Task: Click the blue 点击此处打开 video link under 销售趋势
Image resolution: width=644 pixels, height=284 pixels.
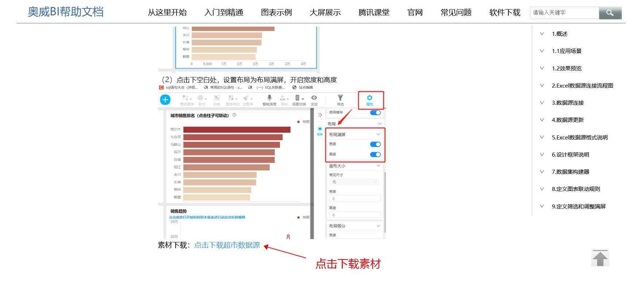Action: pos(207,217)
